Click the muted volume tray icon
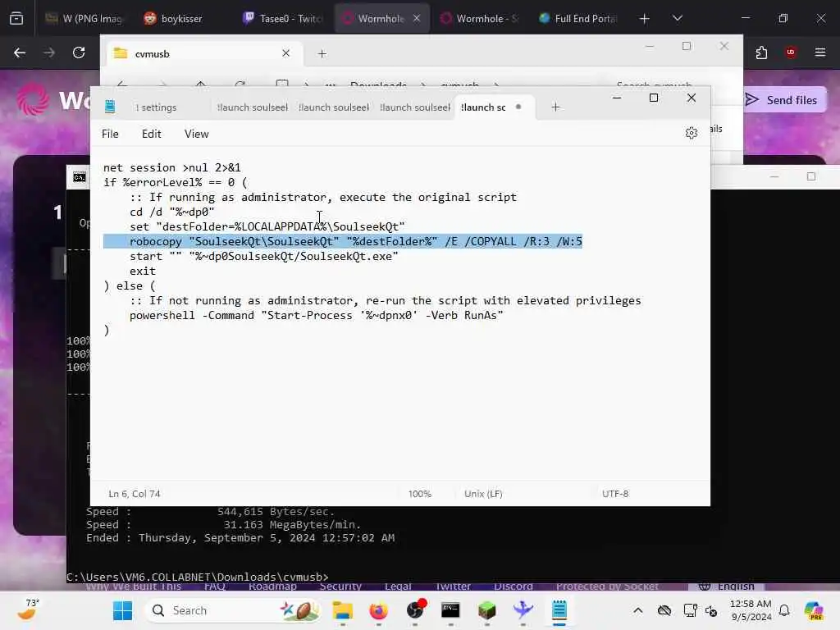The height and width of the screenshot is (630, 840). point(711,610)
